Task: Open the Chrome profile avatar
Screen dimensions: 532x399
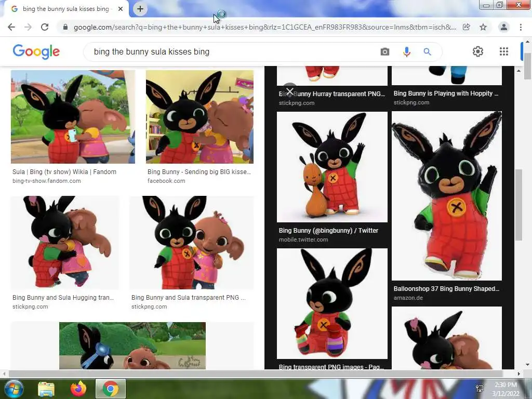Action: click(x=504, y=27)
